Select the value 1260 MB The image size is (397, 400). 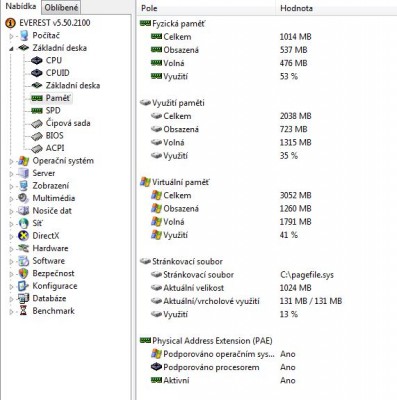[295, 209]
